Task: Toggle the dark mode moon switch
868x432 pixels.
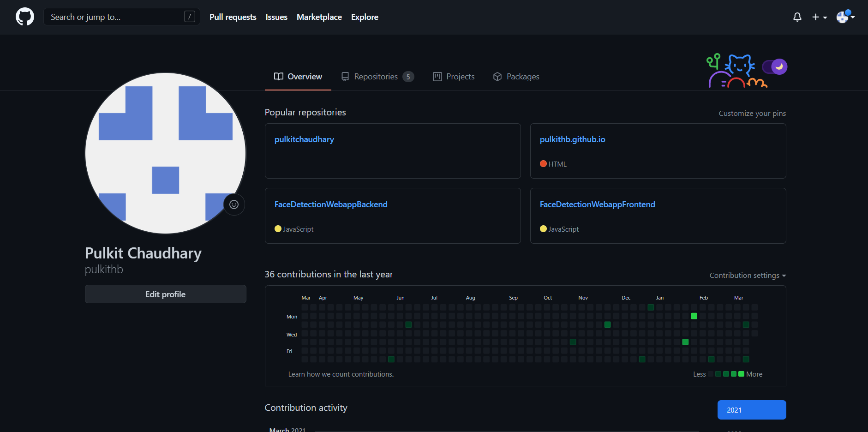Action: click(775, 67)
